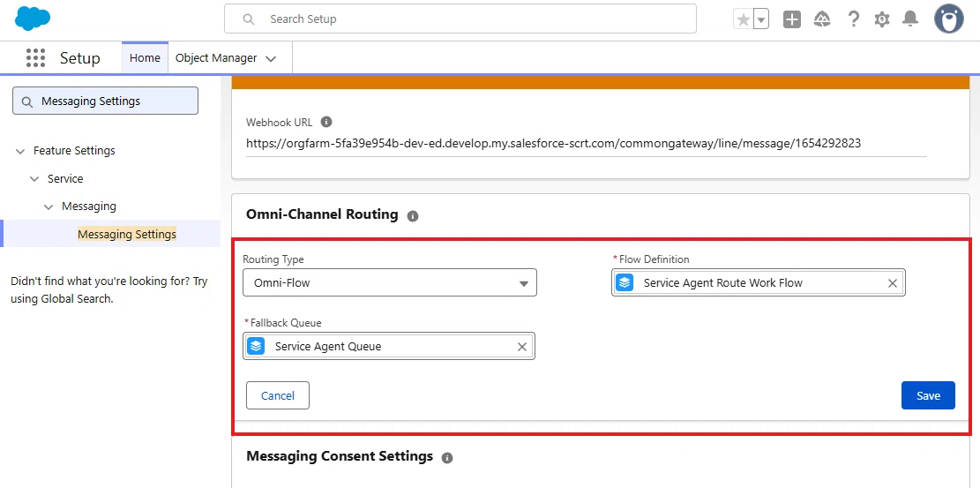Switch to the Home tab

tap(145, 57)
